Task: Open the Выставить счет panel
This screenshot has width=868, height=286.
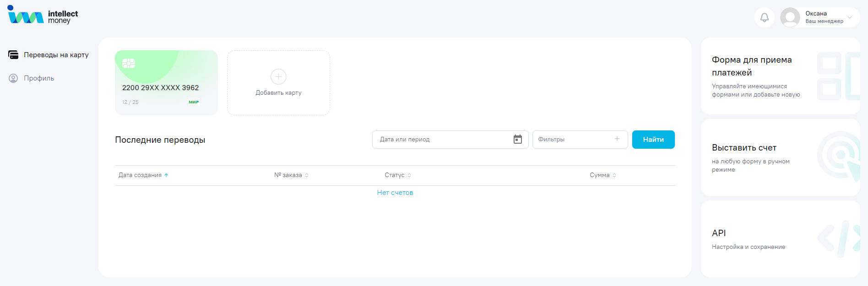Action: coord(780,157)
